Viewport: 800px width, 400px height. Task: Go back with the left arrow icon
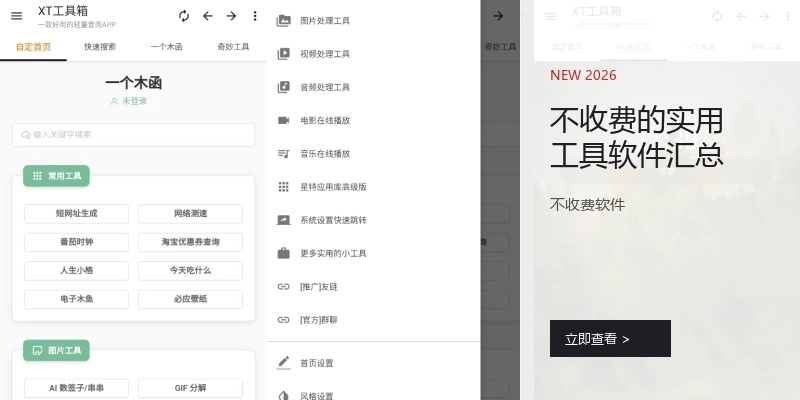[x=208, y=16]
